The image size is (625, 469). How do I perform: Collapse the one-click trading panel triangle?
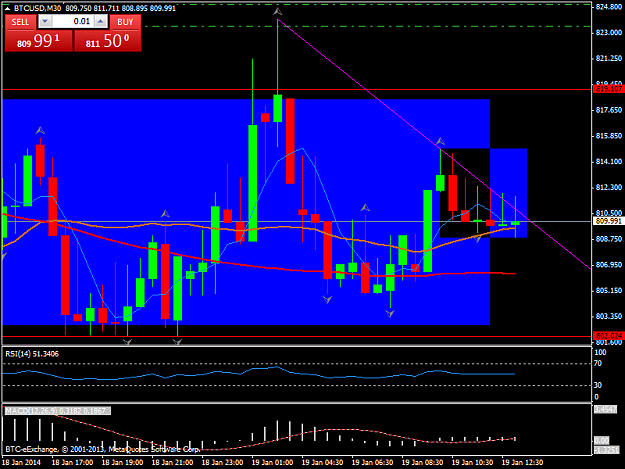tap(7, 8)
